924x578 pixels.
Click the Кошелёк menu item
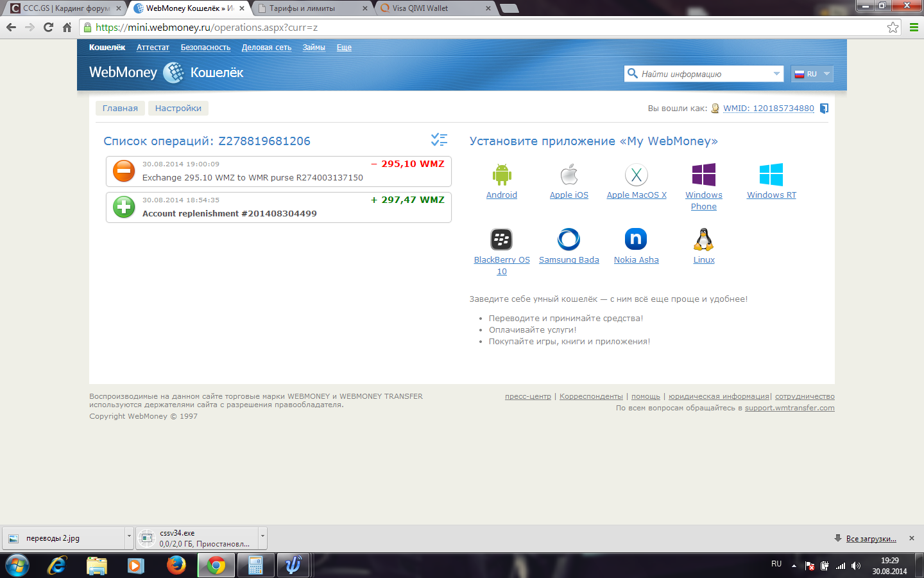coord(107,48)
